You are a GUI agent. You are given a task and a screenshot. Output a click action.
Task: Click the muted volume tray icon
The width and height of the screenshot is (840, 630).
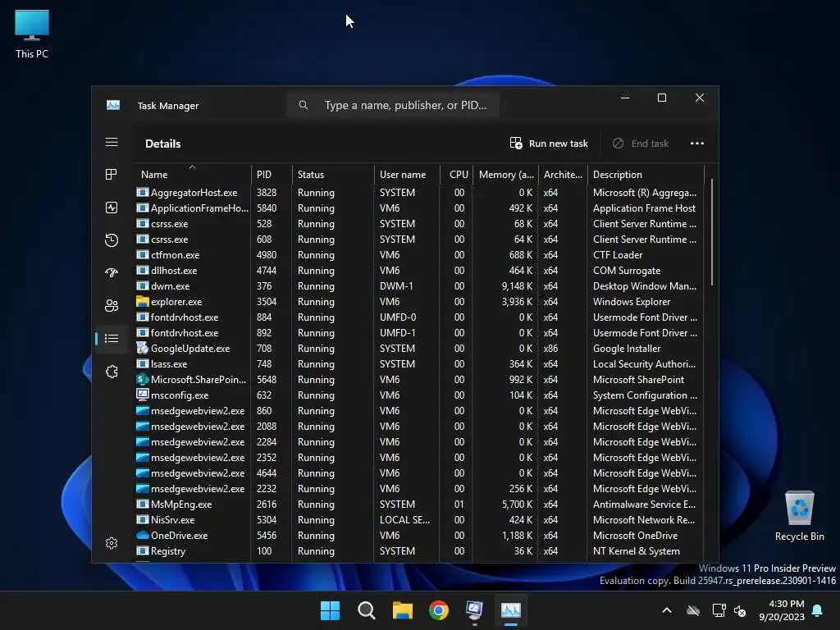[740, 610]
